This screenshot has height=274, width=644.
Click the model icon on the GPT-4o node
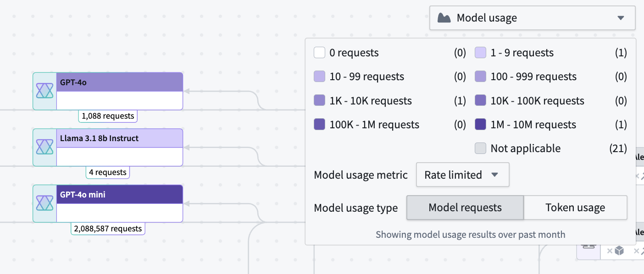(44, 91)
